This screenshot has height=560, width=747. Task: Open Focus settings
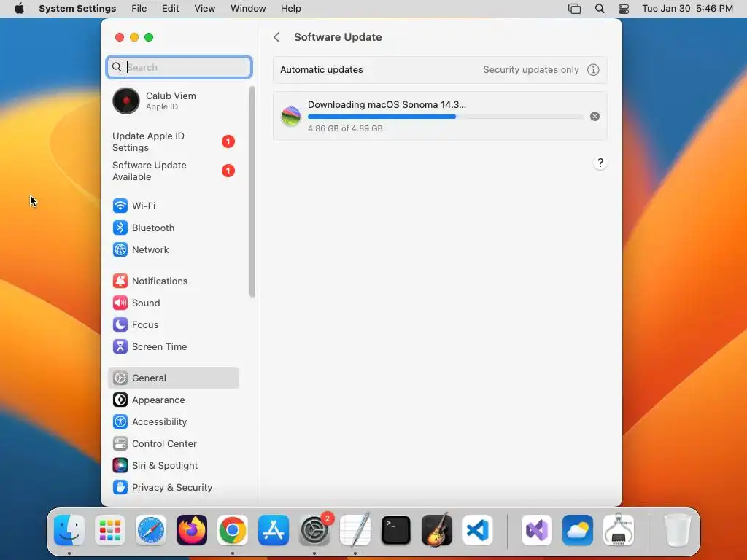click(174, 324)
